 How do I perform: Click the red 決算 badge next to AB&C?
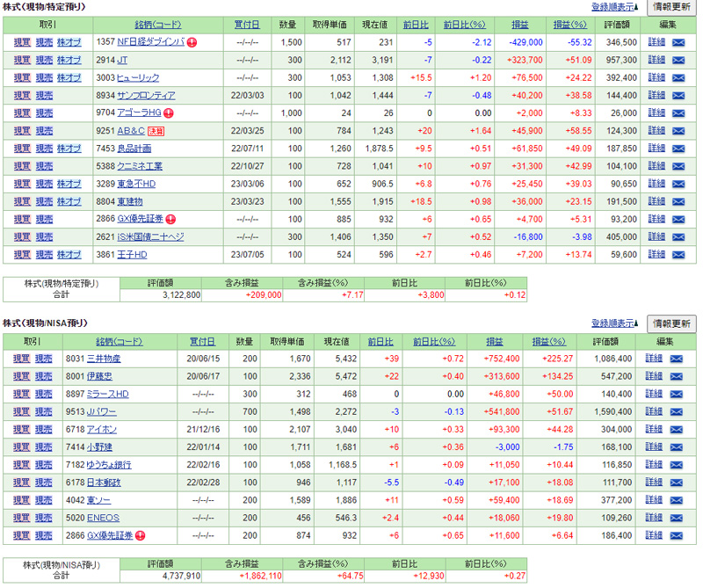[156, 132]
